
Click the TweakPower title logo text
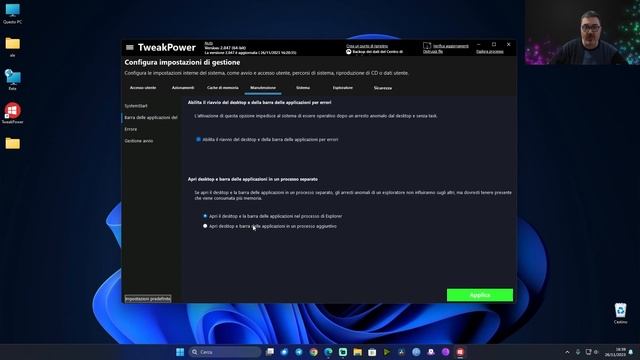(x=167, y=47)
